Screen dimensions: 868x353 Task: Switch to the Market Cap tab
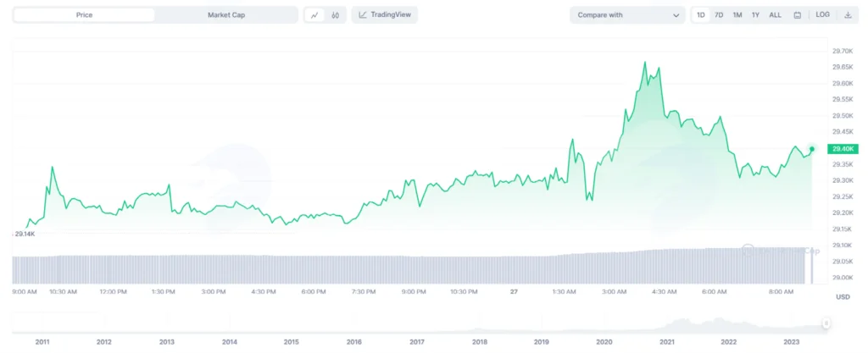click(x=225, y=15)
